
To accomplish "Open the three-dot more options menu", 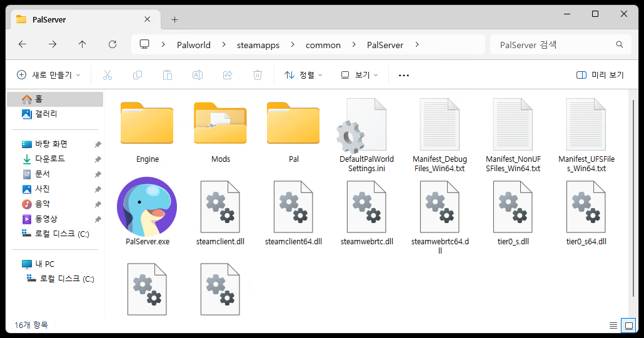I will [x=404, y=76].
